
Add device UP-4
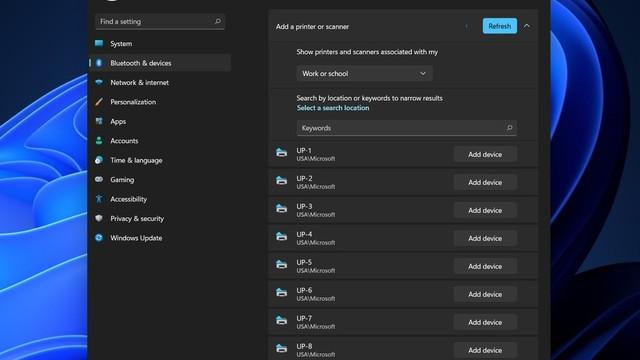pyautogui.click(x=485, y=238)
